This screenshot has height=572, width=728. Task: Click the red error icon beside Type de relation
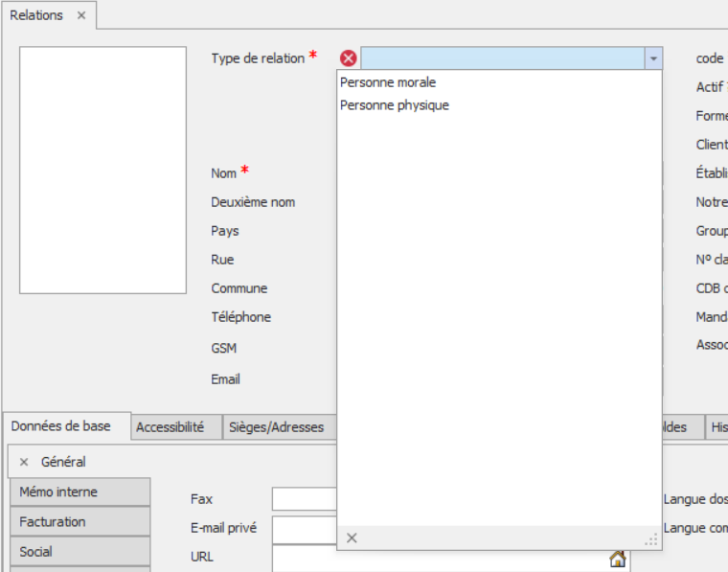[349, 58]
